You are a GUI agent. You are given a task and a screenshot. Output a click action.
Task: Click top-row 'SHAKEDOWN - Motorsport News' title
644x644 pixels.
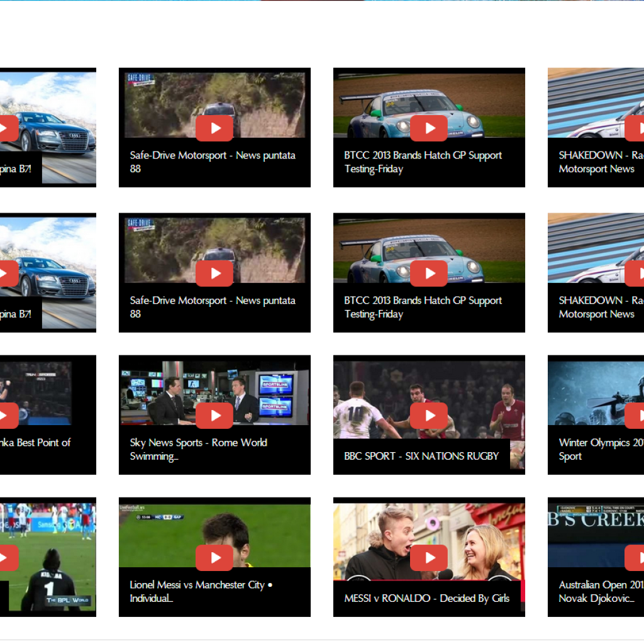601,162
